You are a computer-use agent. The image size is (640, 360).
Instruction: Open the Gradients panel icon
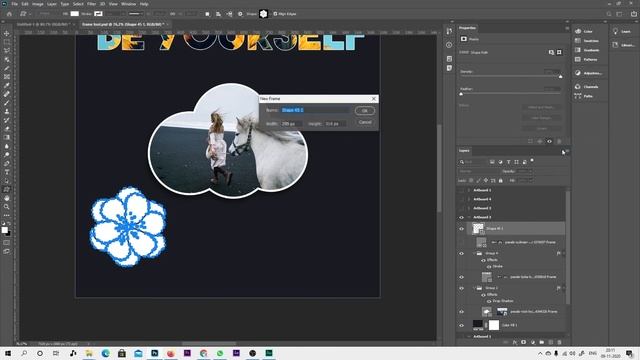[x=578, y=50]
